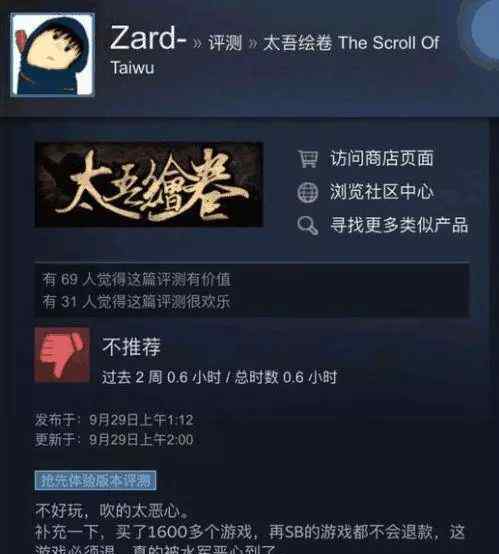Screen dimensions: 499x554
Task: Click the 不推荐 rating label
Action: pyautogui.click(x=131, y=347)
